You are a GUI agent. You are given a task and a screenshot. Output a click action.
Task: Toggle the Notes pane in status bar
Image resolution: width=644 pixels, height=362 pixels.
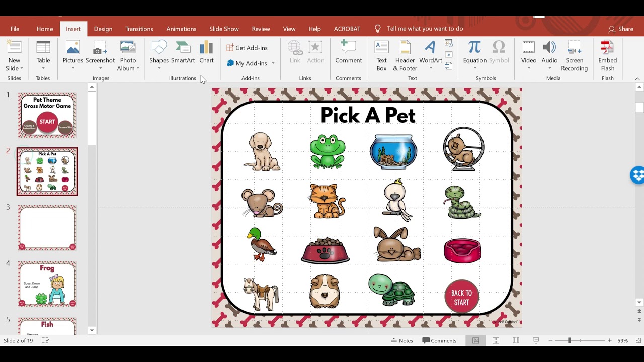[401, 340]
